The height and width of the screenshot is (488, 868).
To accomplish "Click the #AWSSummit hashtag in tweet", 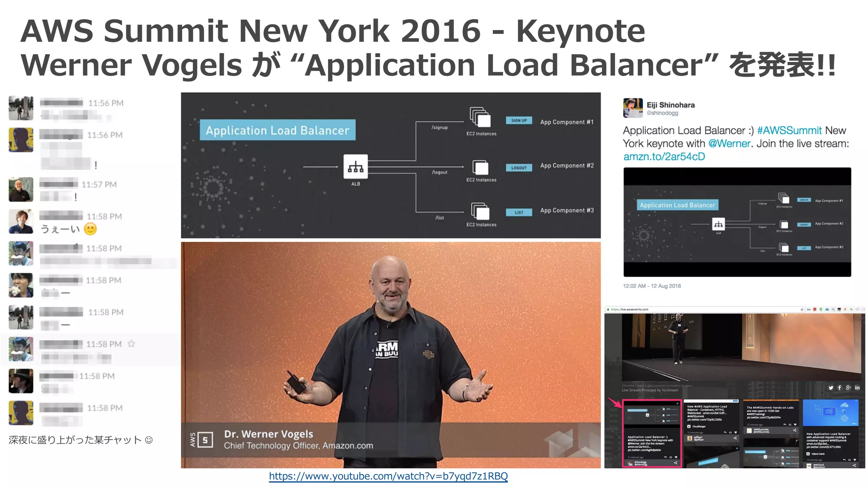I will click(x=789, y=130).
